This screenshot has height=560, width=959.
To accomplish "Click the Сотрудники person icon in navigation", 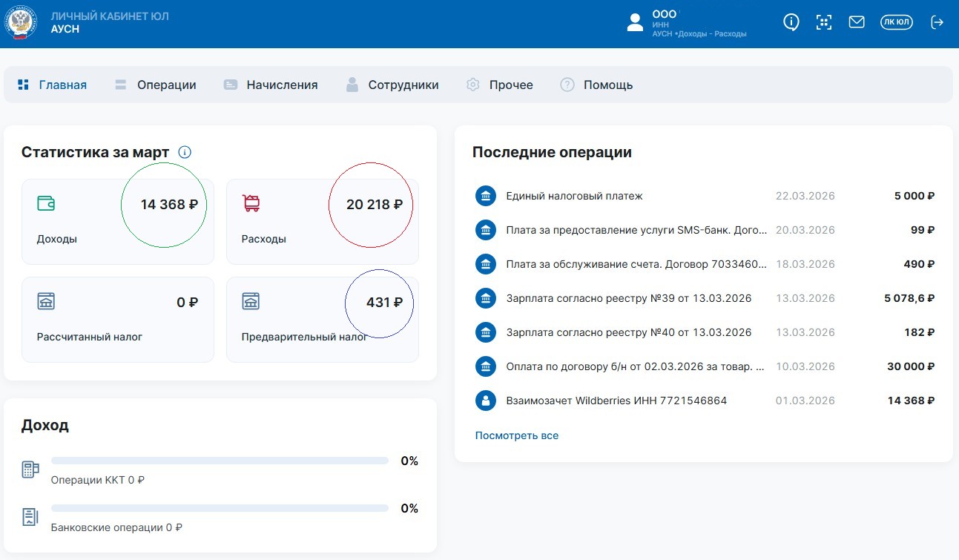I will pos(352,85).
